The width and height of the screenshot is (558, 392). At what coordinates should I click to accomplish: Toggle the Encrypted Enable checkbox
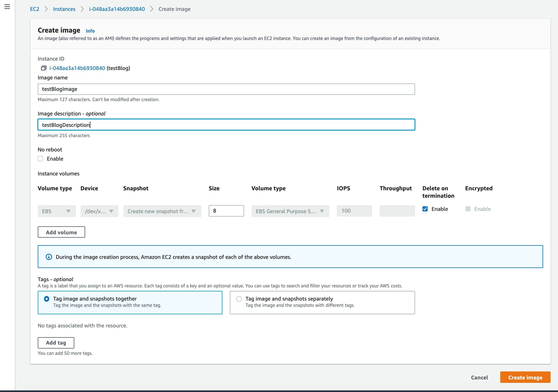[x=468, y=209]
